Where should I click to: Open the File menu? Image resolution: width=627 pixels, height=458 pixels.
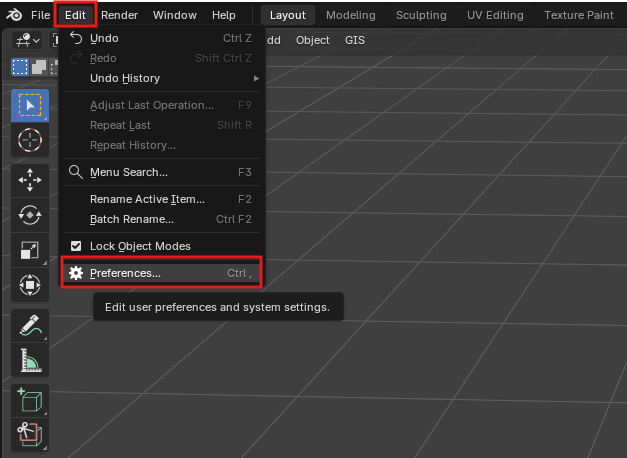click(40, 15)
